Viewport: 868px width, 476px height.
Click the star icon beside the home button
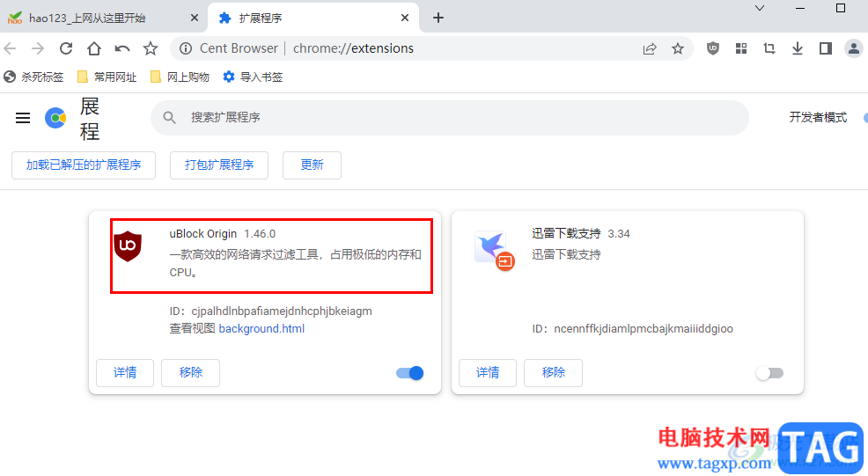click(x=151, y=48)
